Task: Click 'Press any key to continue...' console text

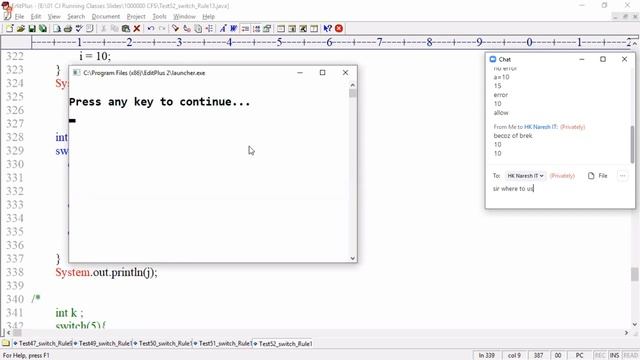Action: pyautogui.click(x=160, y=102)
